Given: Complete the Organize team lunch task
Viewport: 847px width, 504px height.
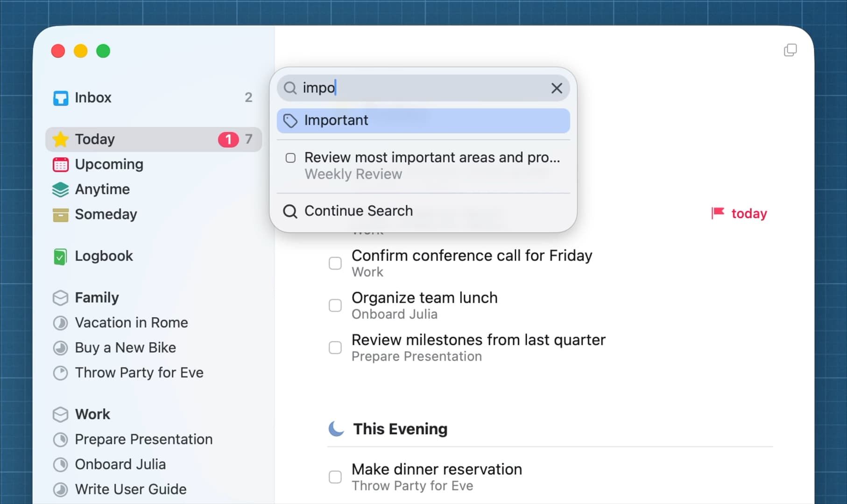Looking at the screenshot, I should (x=335, y=306).
